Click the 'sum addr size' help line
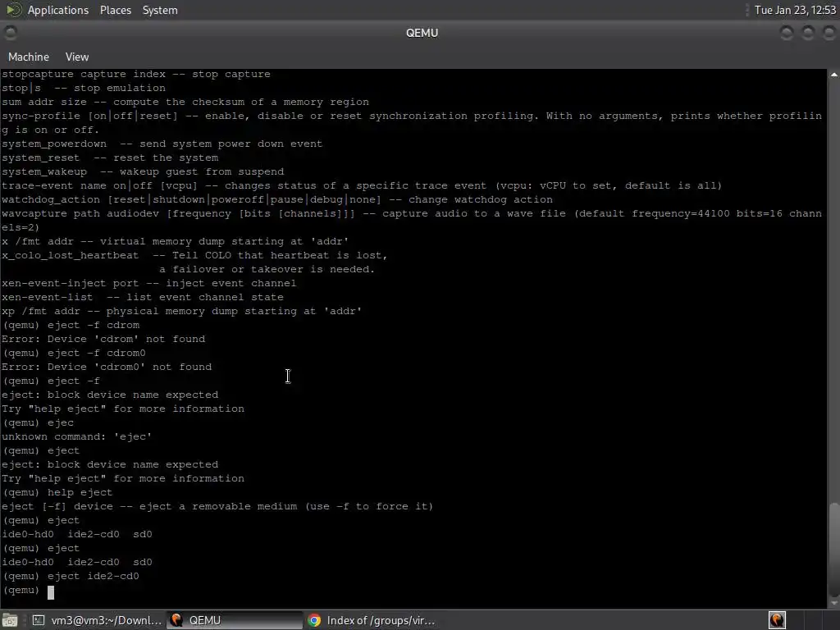 click(185, 103)
